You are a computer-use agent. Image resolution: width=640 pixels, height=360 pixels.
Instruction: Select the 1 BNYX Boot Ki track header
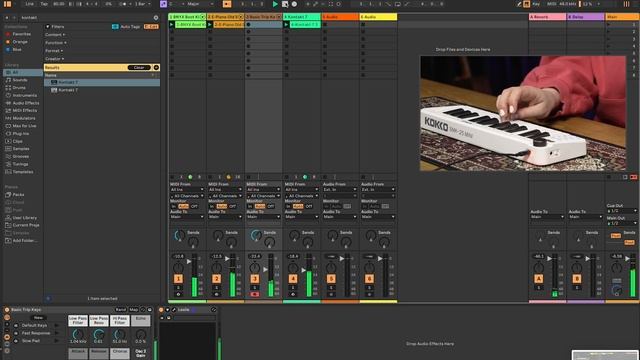187,17
